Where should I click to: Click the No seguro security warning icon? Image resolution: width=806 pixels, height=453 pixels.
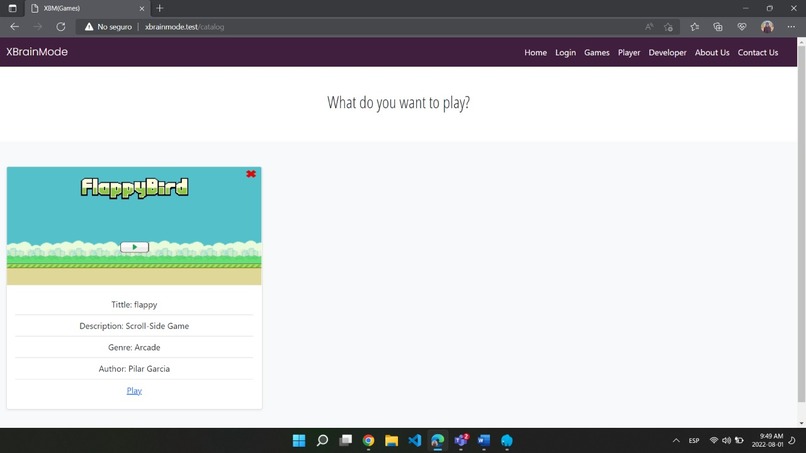tap(89, 27)
